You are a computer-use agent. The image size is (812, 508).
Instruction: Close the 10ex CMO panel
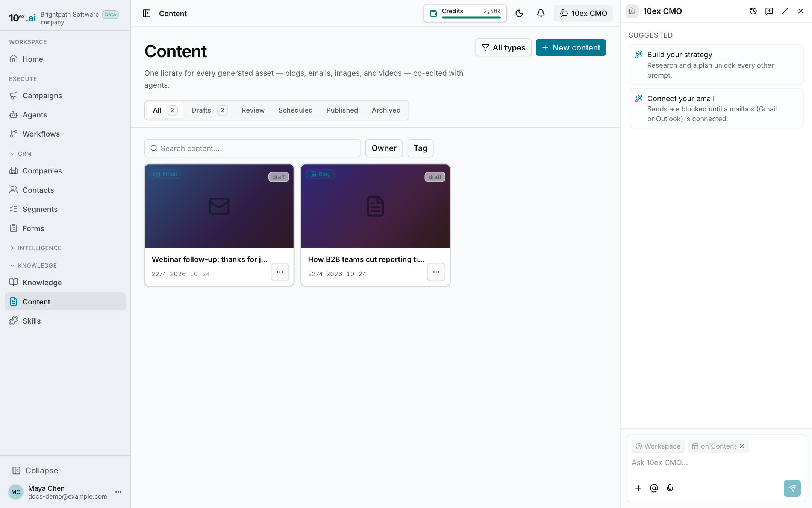800,11
